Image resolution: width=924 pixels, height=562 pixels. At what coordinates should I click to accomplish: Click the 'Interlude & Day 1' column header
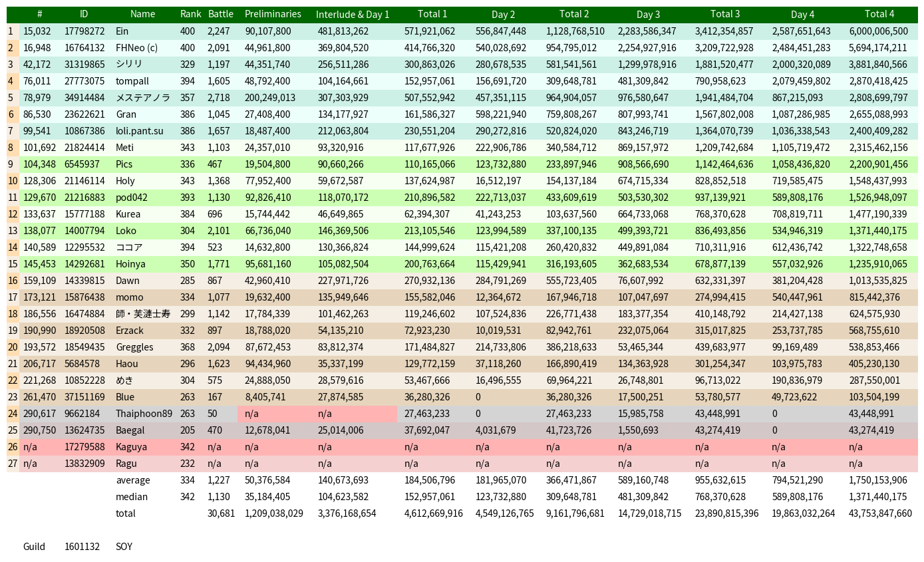click(353, 14)
